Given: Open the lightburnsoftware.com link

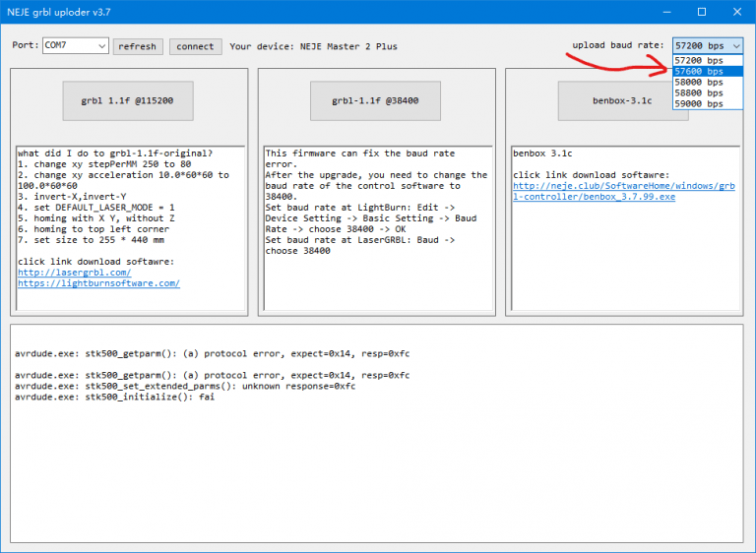Looking at the screenshot, I should coord(98,283).
